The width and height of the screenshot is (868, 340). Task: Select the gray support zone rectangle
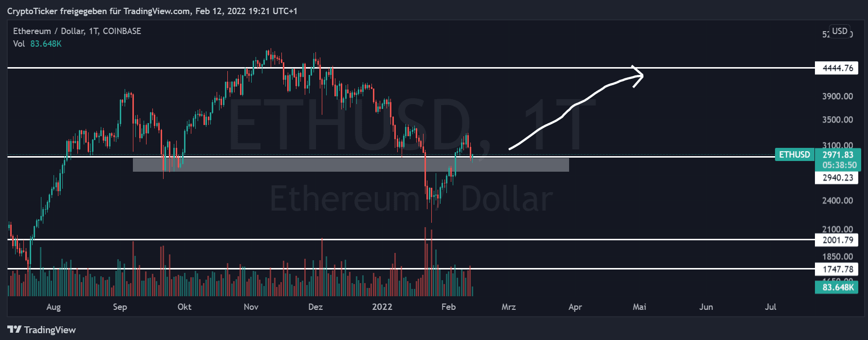pos(351,165)
